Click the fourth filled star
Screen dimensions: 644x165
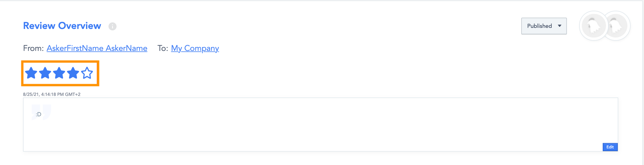click(73, 73)
